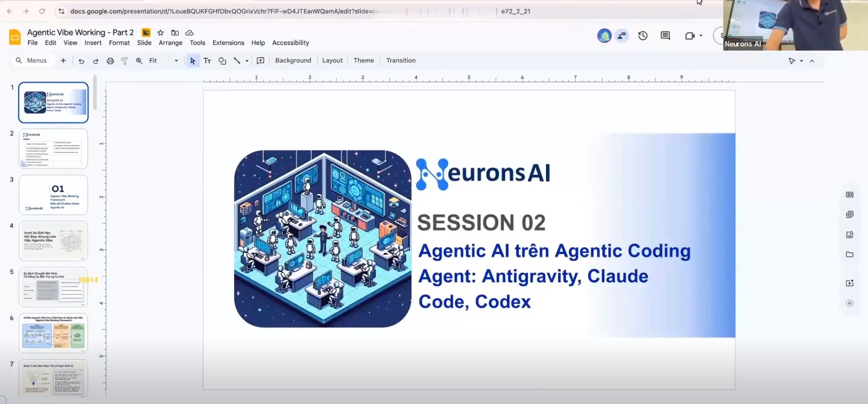
Task: Open the Help menu
Action: [x=258, y=43]
